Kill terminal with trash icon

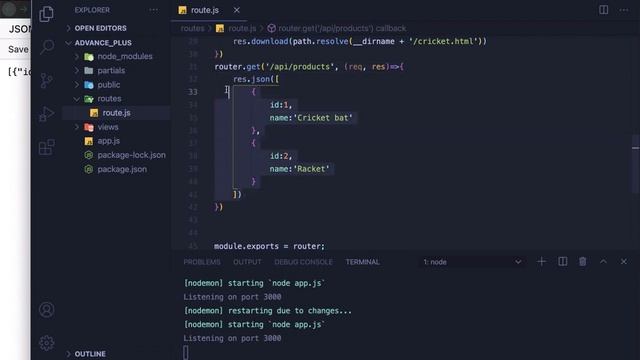coord(583,262)
